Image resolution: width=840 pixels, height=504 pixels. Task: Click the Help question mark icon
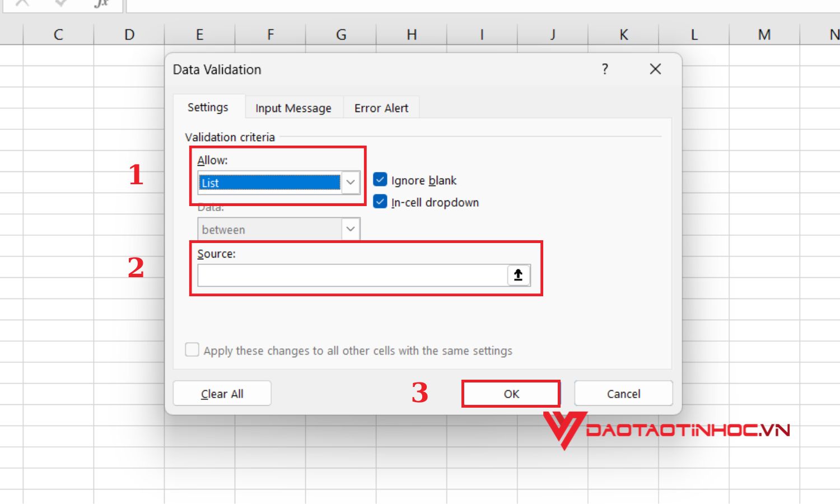(605, 69)
